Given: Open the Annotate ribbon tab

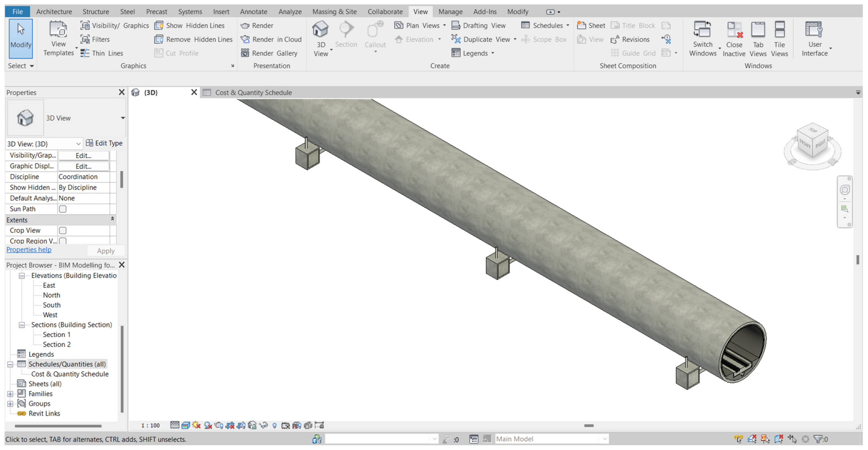Looking at the screenshot, I should (253, 12).
